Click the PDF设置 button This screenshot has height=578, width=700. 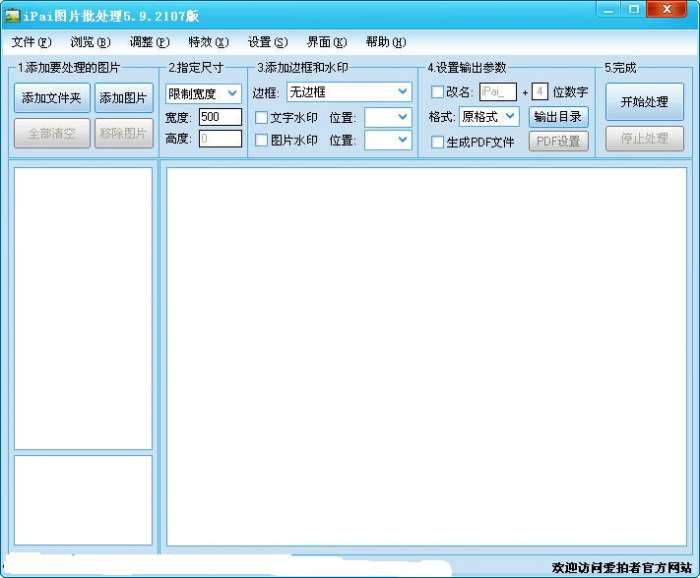click(558, 141)
